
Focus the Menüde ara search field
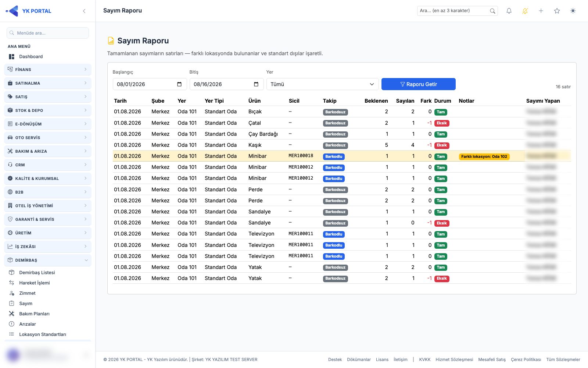tap(48, 33)
